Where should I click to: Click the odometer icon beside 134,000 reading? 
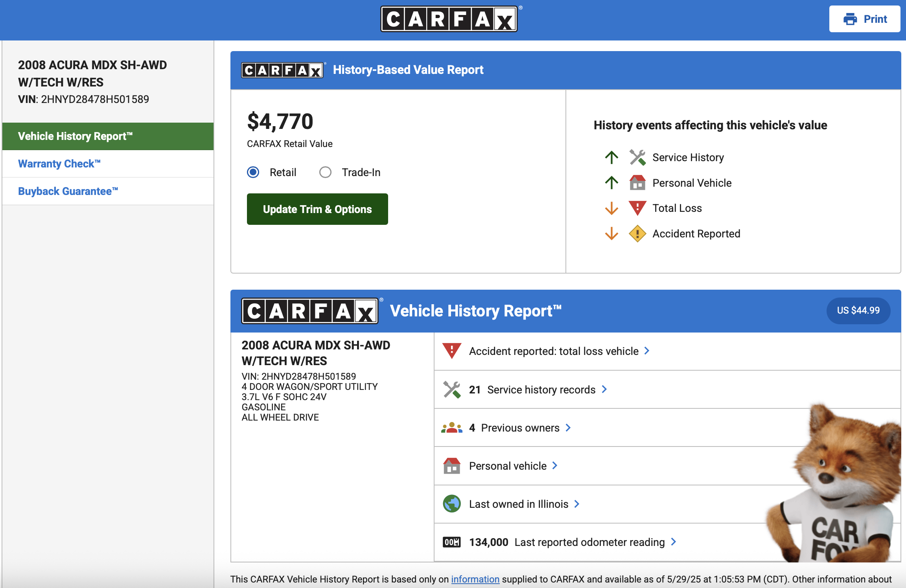[x=452, y=542]
